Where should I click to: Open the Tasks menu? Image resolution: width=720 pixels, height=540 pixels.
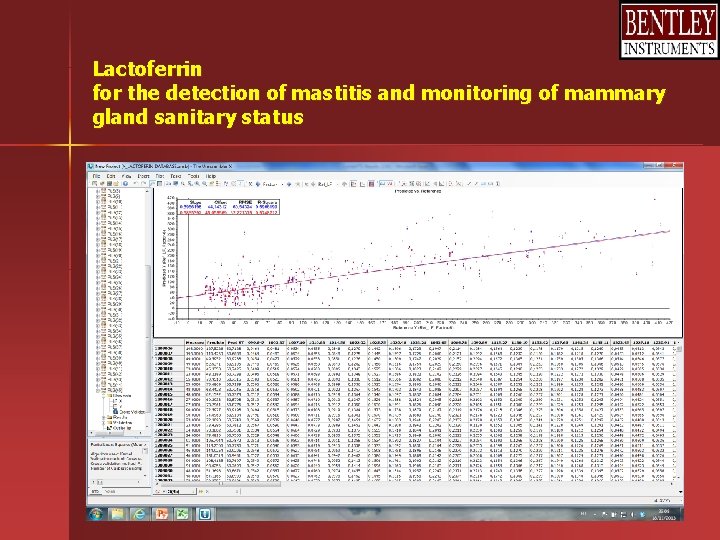(176, 176)
